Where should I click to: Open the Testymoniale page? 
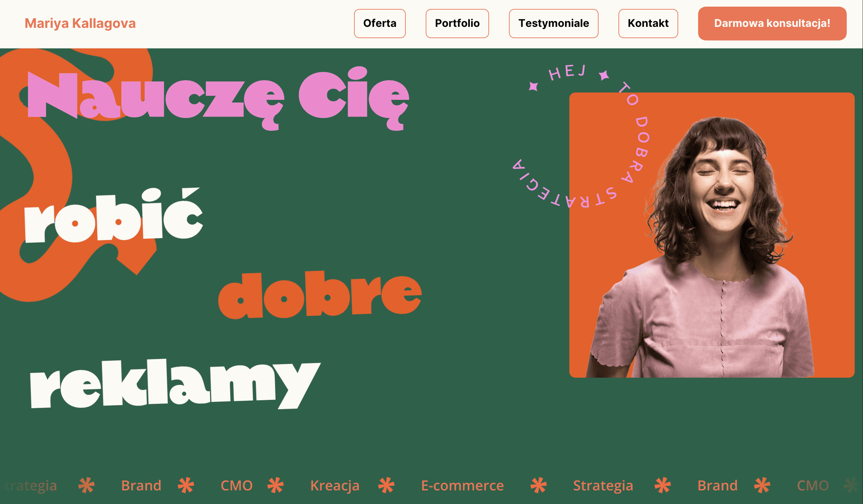[553, 23]
